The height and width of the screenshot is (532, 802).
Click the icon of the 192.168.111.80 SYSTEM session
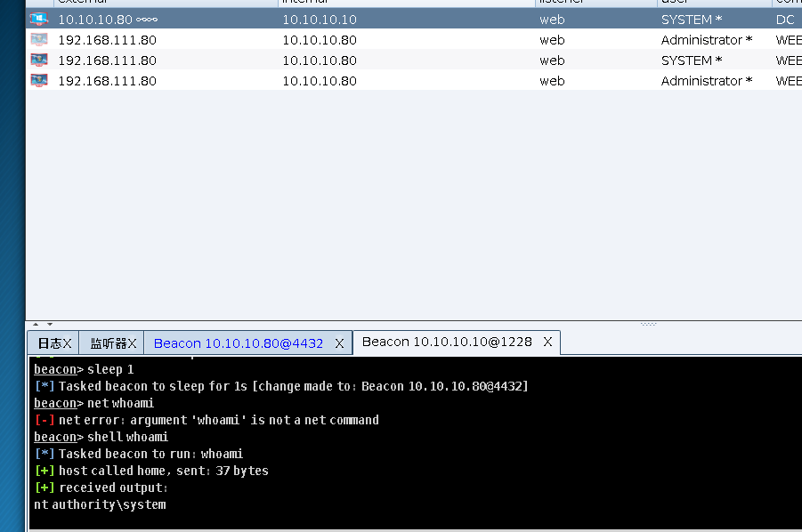(39, 60)
